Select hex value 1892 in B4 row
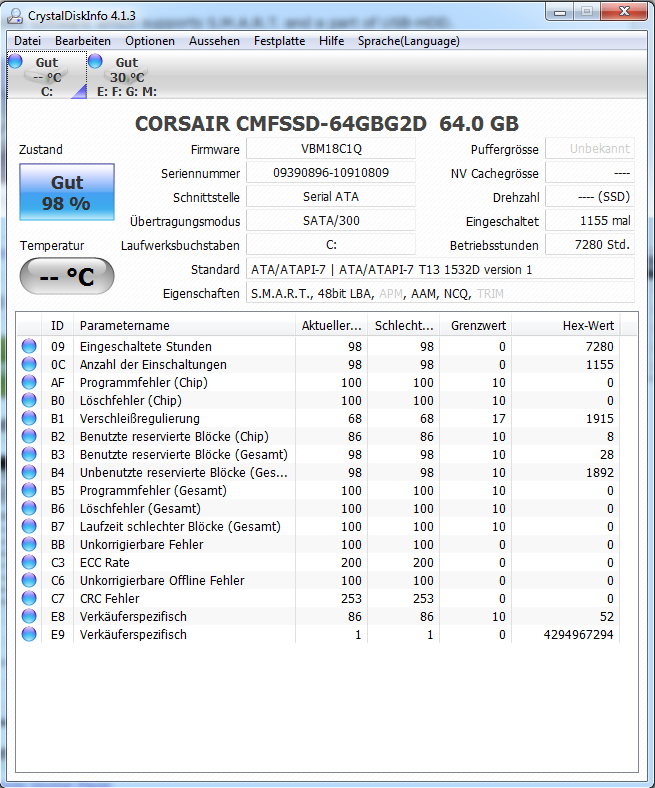The width and height of the screenshot is (655, 788). click(x=600, y=472)
